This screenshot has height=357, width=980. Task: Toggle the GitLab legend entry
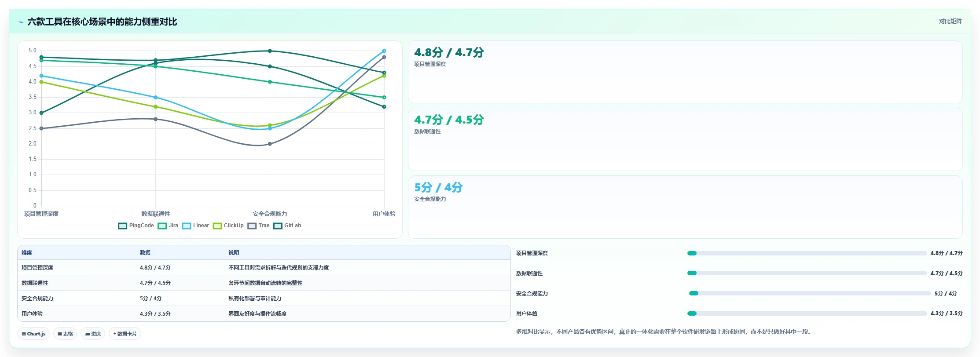tap(287, 226)
